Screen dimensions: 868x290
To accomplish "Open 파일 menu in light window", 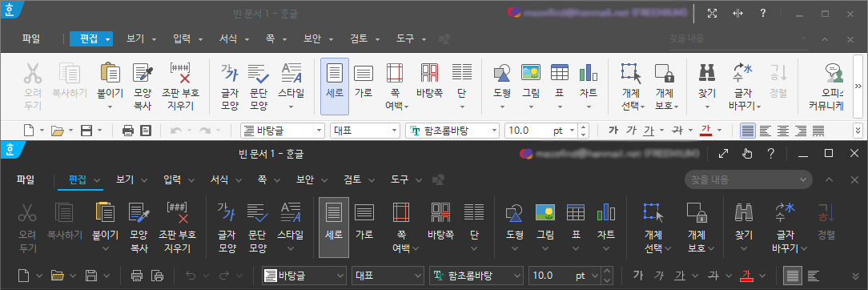I will point(31,38).
